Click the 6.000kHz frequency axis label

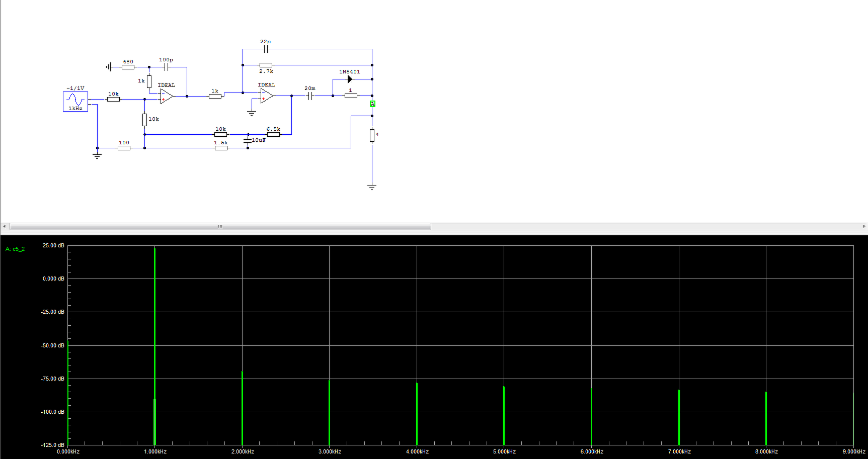592,451
